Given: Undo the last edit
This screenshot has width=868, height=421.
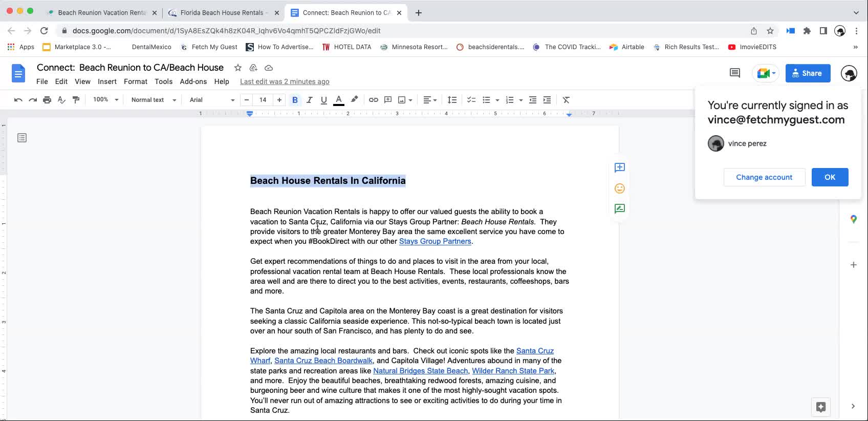Looking at the screenshot, I should (18, 100).
